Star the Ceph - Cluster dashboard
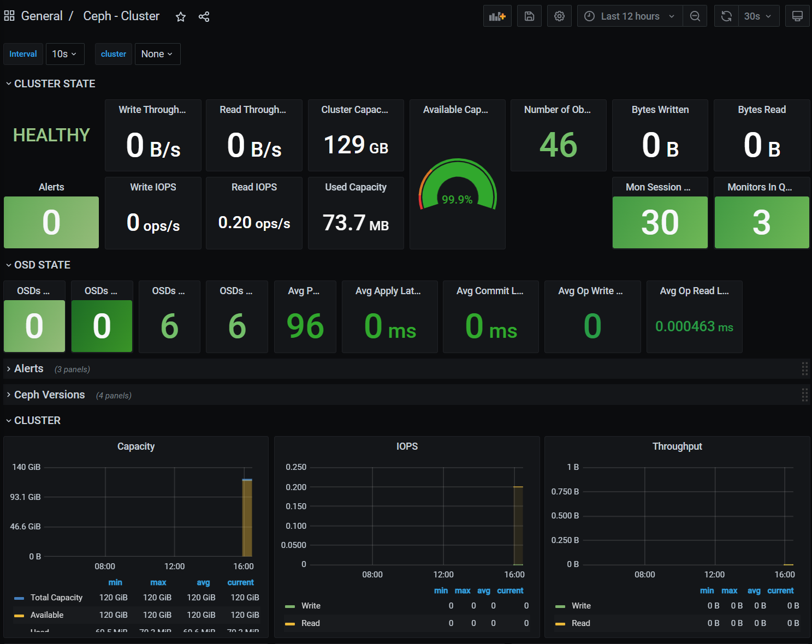The height and width of the screenshot is (644, 812). [181, 17]
